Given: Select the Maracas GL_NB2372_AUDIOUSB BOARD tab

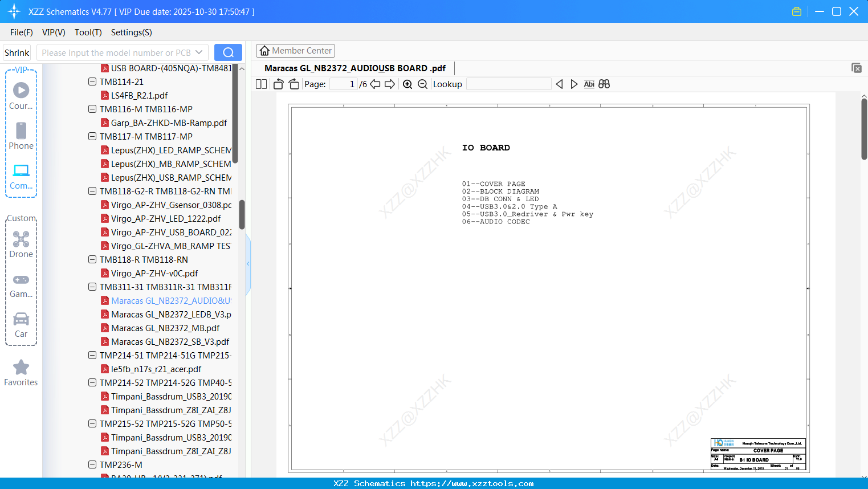Looking at the screenshot, I should [x=354, y=68].
